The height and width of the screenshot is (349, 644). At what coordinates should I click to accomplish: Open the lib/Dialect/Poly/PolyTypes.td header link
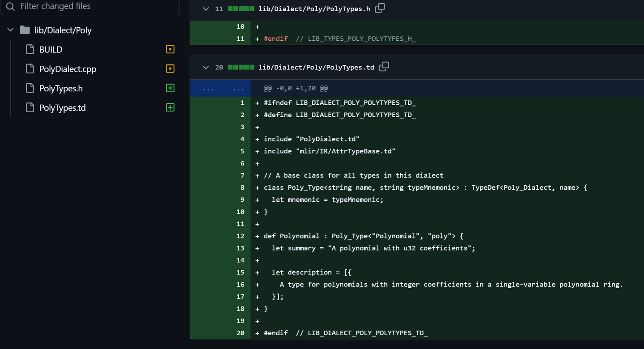316,68
